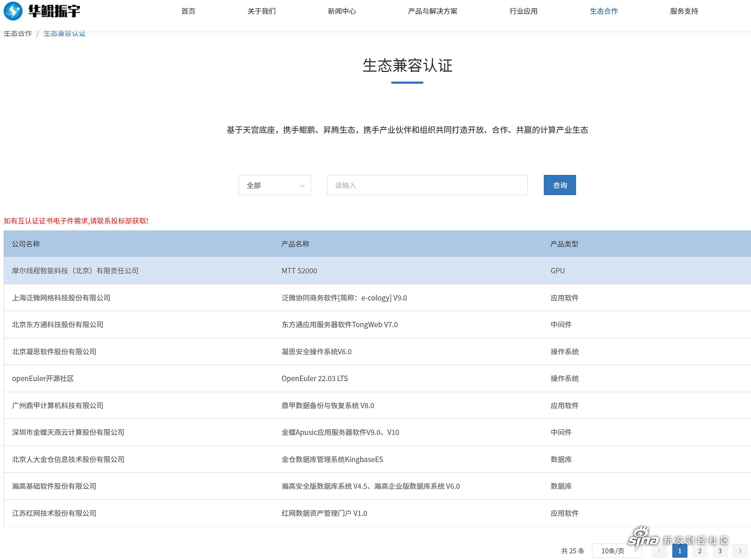Select 瀚高基础软件股份有限公司 cell
The image size is (751, 560).
54,486
